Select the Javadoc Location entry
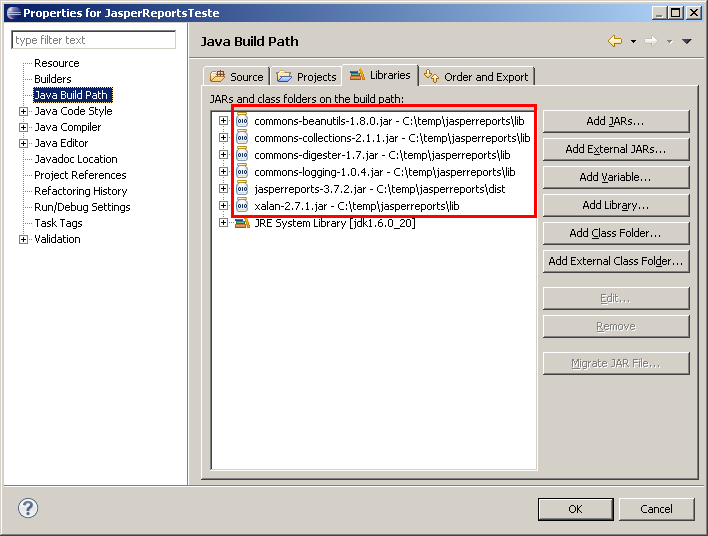 (x=76, y=159)
